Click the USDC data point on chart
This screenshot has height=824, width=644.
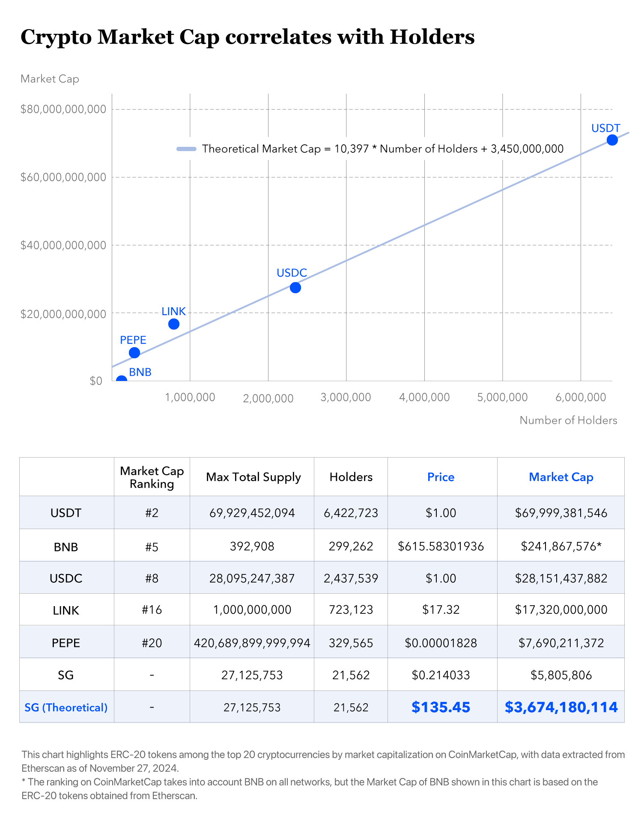[x=295, y=288]
